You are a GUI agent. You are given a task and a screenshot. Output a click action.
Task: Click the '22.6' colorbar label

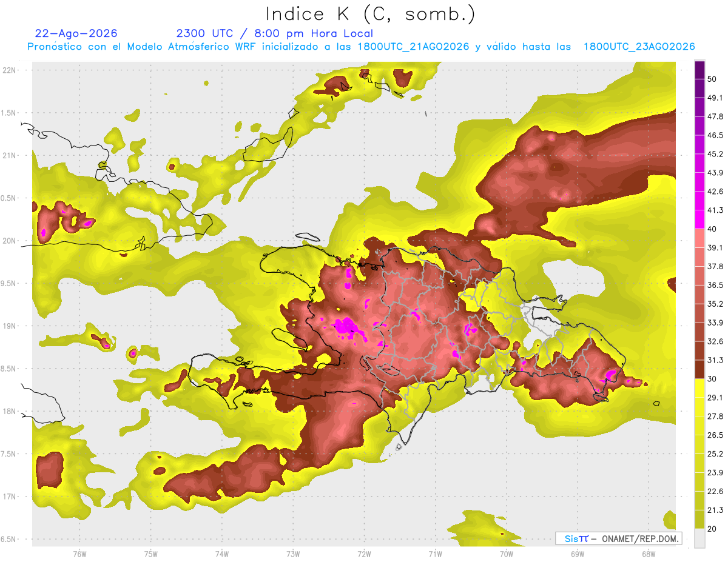(x=715, y=492)
